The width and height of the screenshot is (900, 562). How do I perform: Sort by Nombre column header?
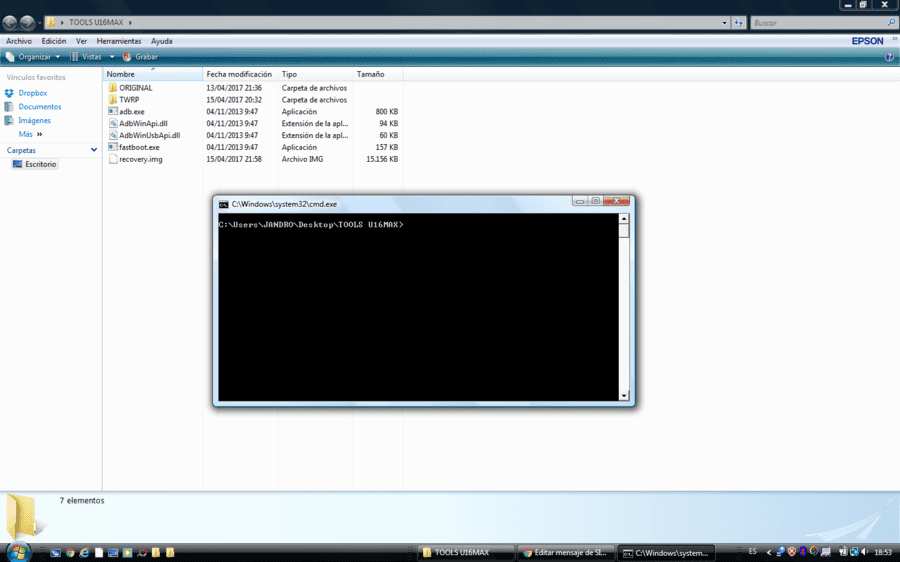[153, 75]
